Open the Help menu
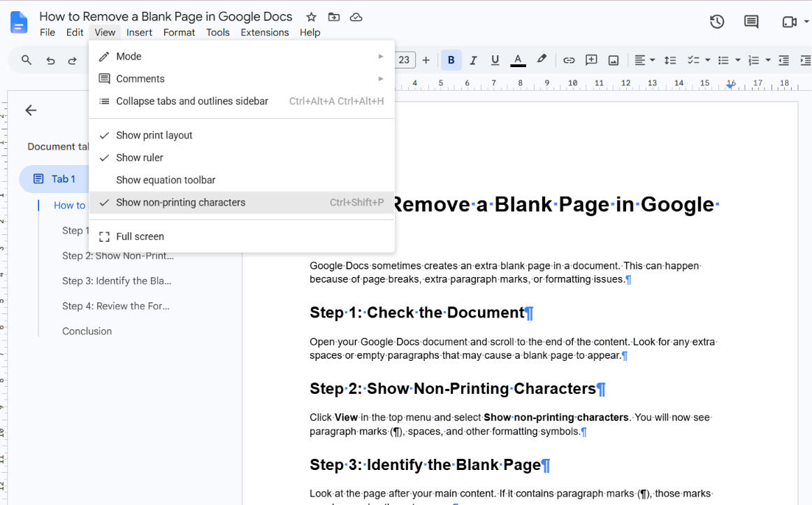The height and width of the screenshot is (505, 812). (310, 32)
